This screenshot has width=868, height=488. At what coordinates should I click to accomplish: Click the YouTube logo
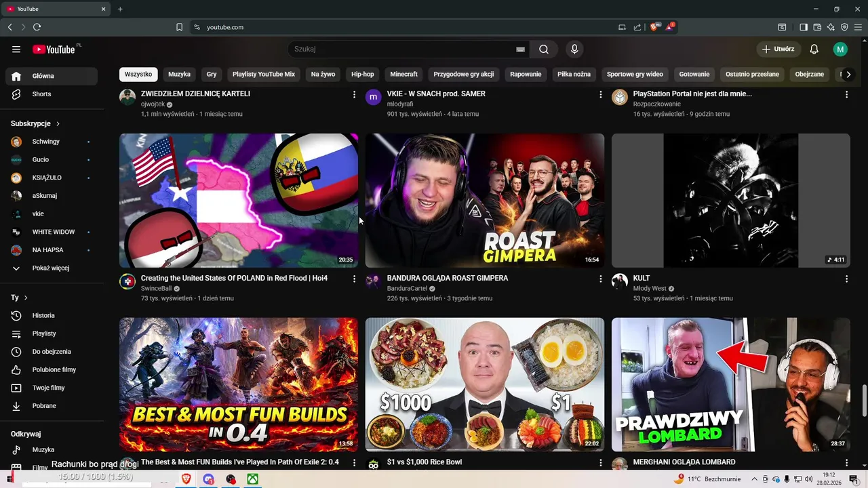(x=54, y=49)
